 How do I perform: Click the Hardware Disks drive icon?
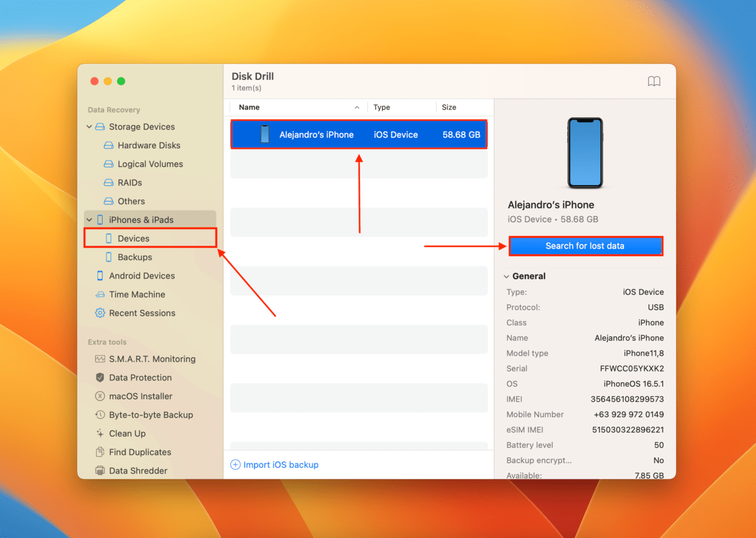pyautogui.click(x=108, y=146)
